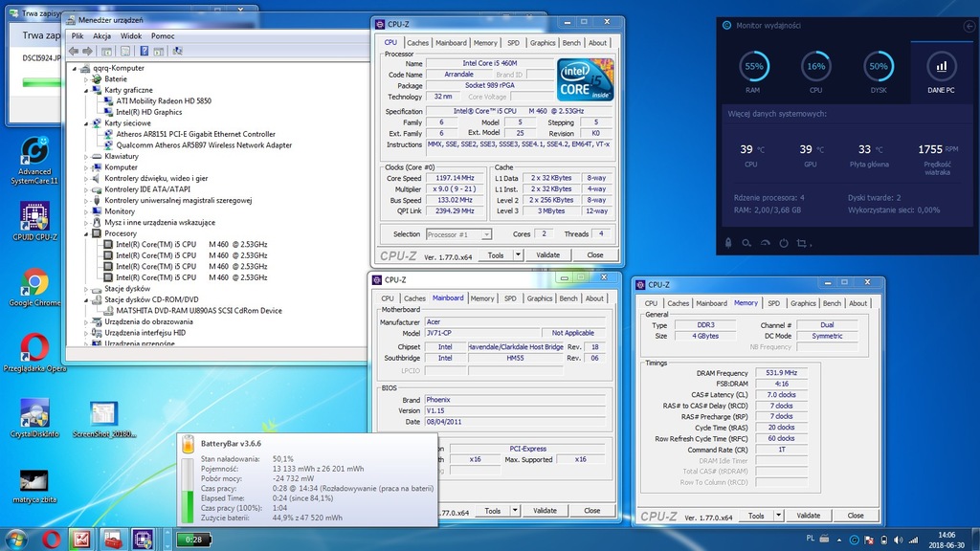This screenshot has width=980, height=551.
Task: Open the CPUID CPU-Z desktop shortcut
Action: tap(34, 221)
